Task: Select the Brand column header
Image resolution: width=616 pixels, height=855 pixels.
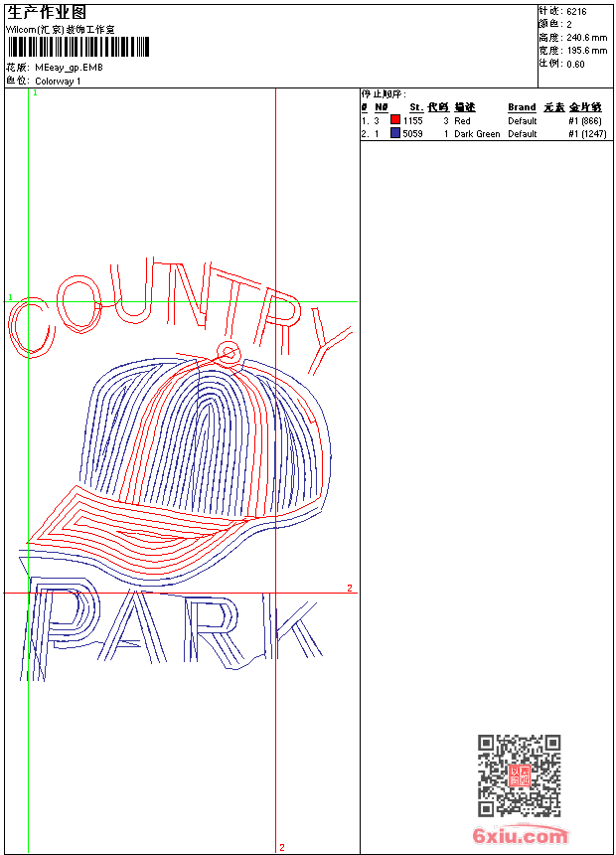Action: [x=522, y=107]
